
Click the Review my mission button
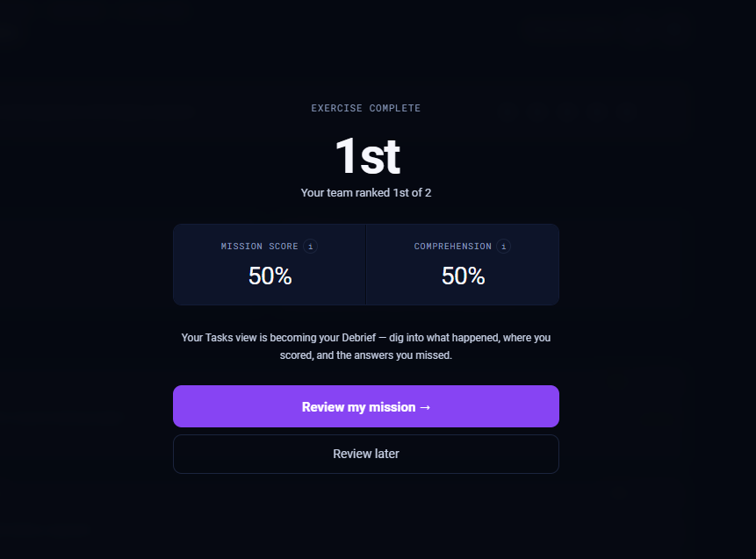click(x=366, y=406)
